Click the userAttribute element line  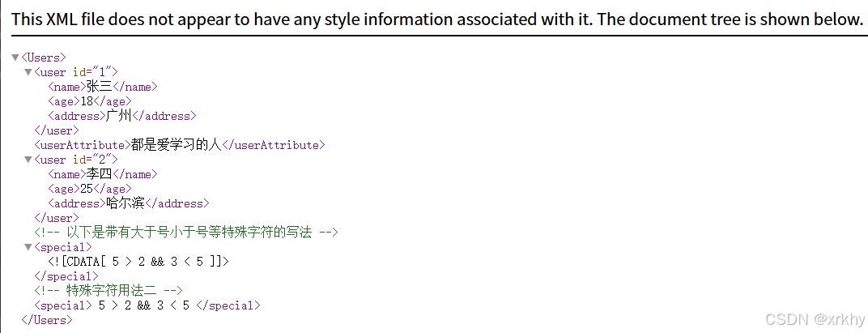tap(180, 145)
